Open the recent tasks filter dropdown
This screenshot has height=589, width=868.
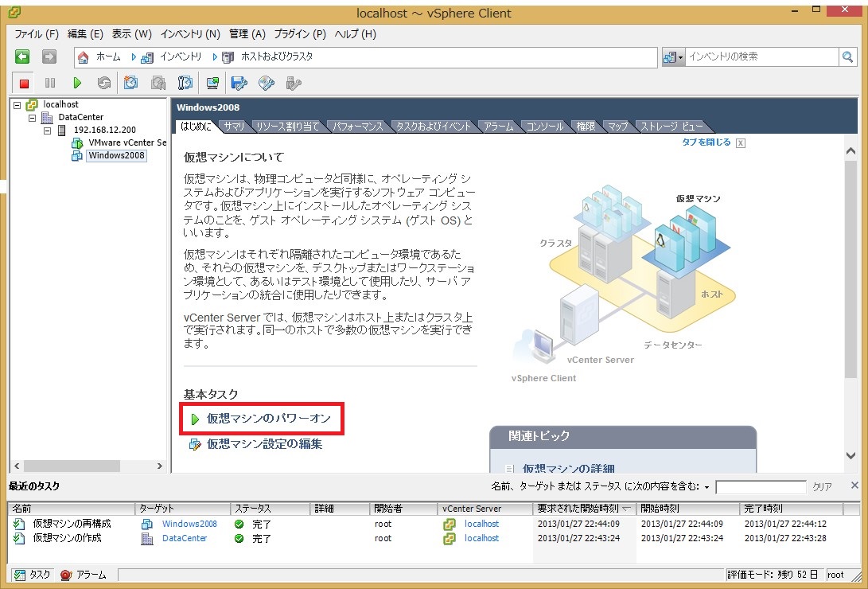[x=707, y=487]
